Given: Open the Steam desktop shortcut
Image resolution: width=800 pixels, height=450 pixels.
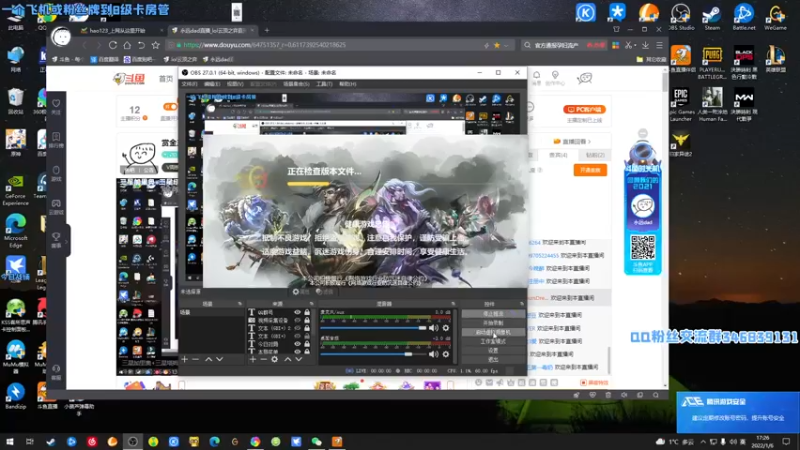Looking at the screenshot, I should click(x=712, y=17).
